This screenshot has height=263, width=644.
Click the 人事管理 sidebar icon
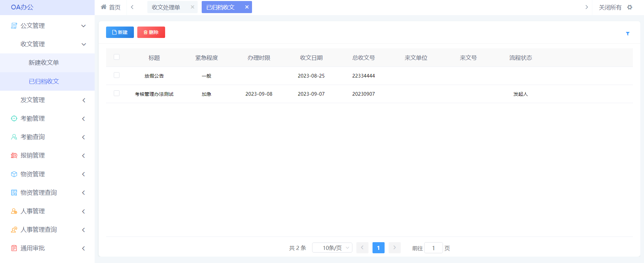[14, 211]
